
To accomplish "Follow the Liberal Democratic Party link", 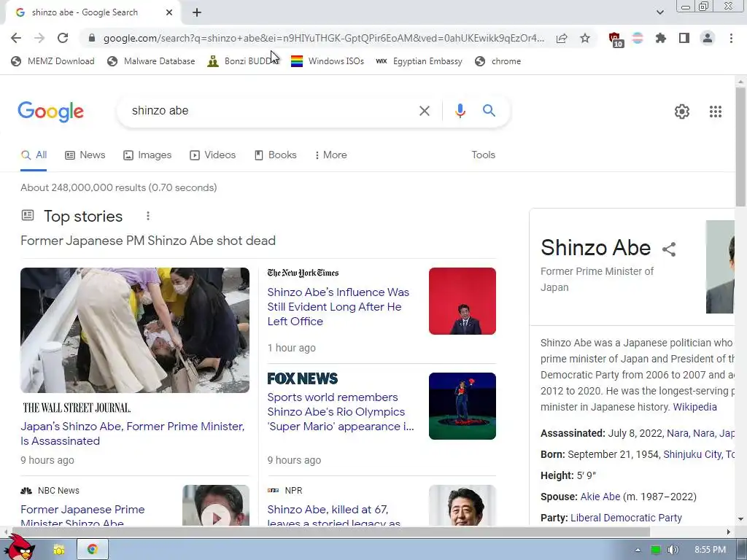I will coord(626,518).
